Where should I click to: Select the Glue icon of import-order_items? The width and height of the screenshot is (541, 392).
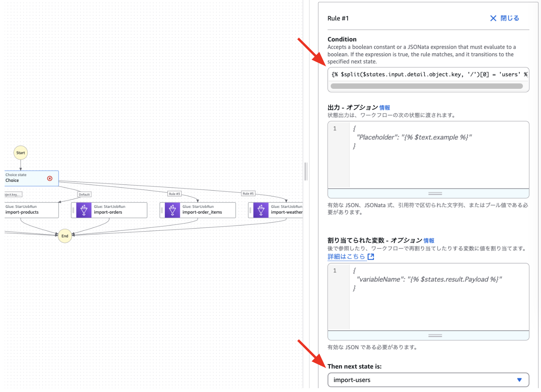pos(172,210)
